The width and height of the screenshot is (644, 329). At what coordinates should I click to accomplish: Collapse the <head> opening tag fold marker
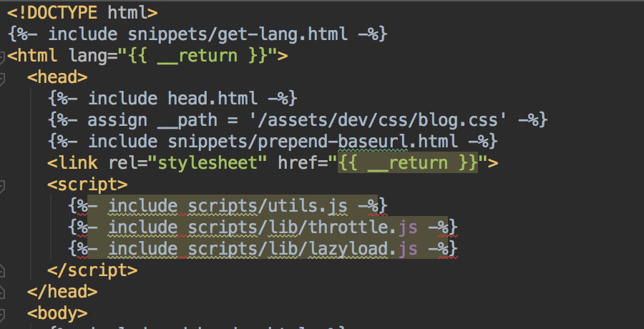[1, 78]
